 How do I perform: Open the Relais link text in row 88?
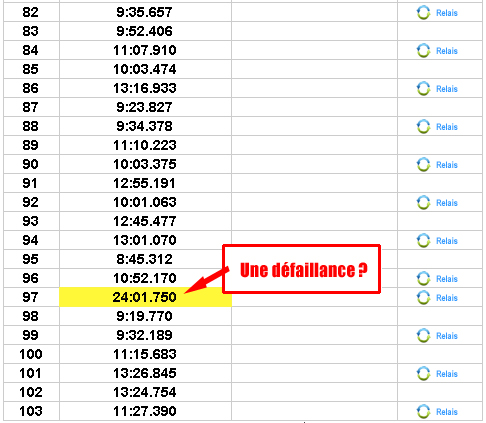point(447,127)
